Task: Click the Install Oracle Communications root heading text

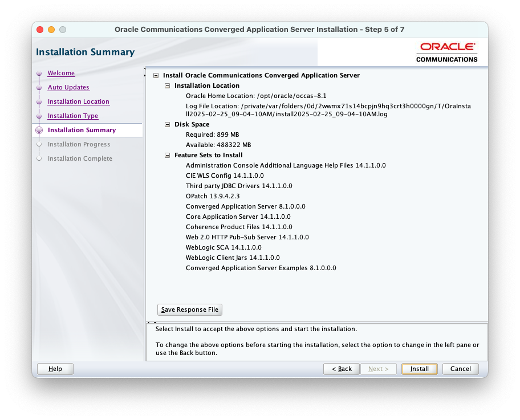Action: coord(261,75)
